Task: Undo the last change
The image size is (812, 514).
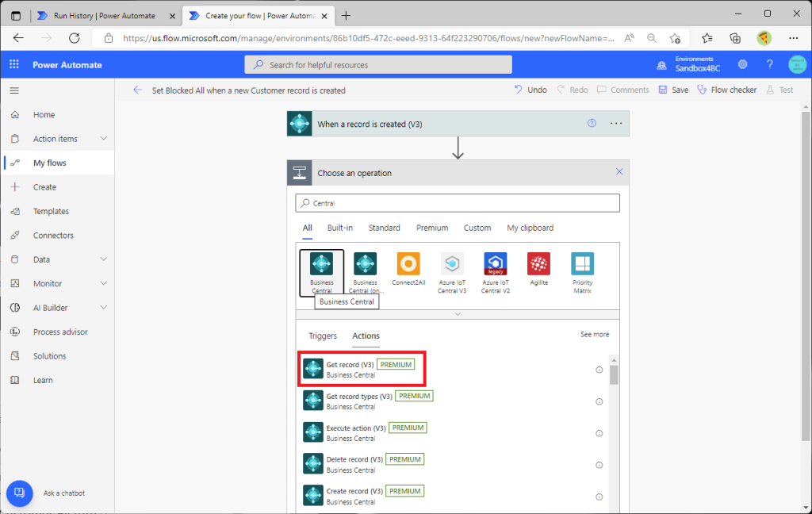Action: (x=530, y=90)
